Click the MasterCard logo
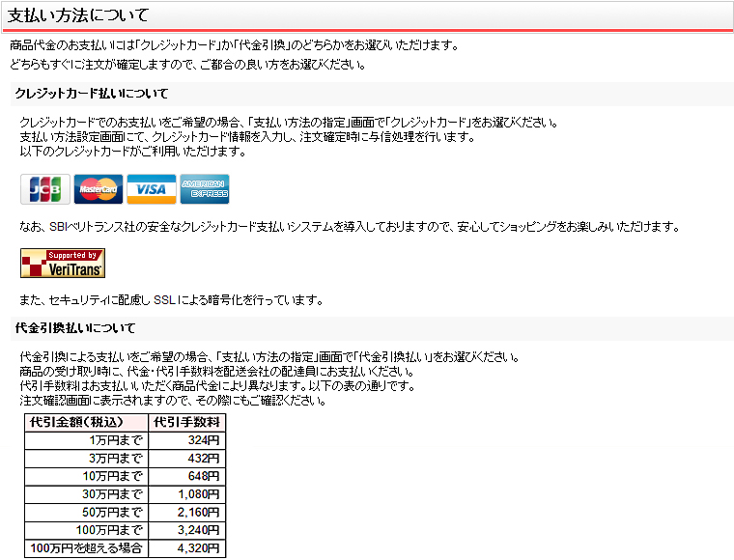Image resolution: width=734 pixels, height=560 pixels. pyautogui.click(x=98, y=189)
